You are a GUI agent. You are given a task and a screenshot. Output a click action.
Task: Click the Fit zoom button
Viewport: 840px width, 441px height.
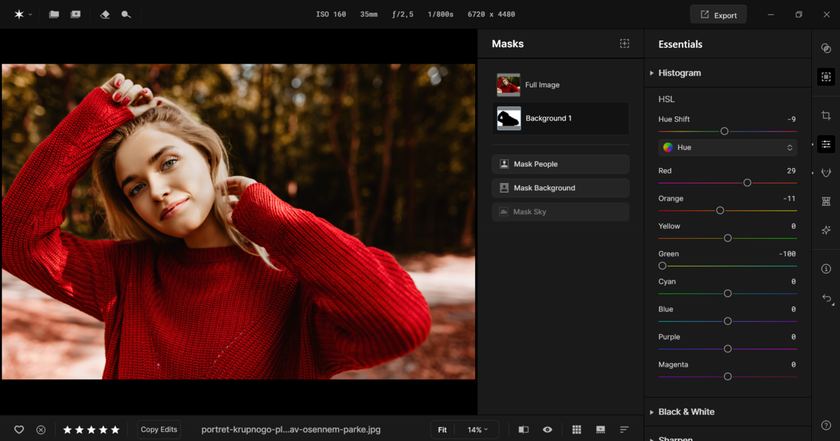(x=442, y=430)
